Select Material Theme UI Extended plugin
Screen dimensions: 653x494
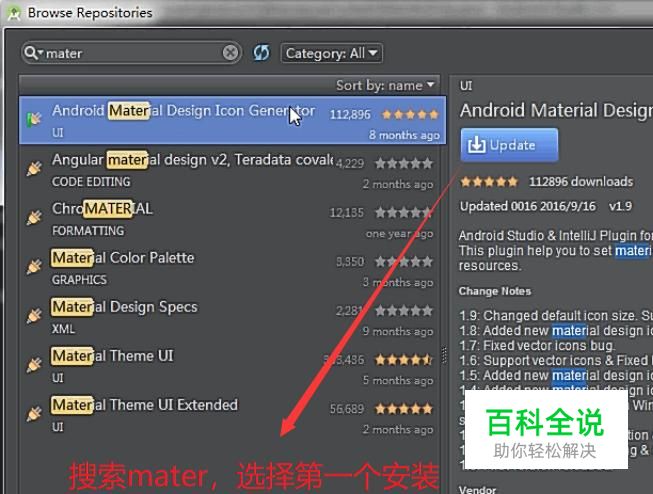pyautogui.click(x=230, y=415)
